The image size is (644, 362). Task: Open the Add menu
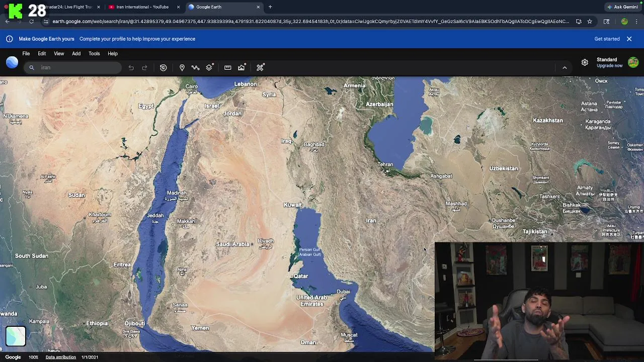[76, 53]
